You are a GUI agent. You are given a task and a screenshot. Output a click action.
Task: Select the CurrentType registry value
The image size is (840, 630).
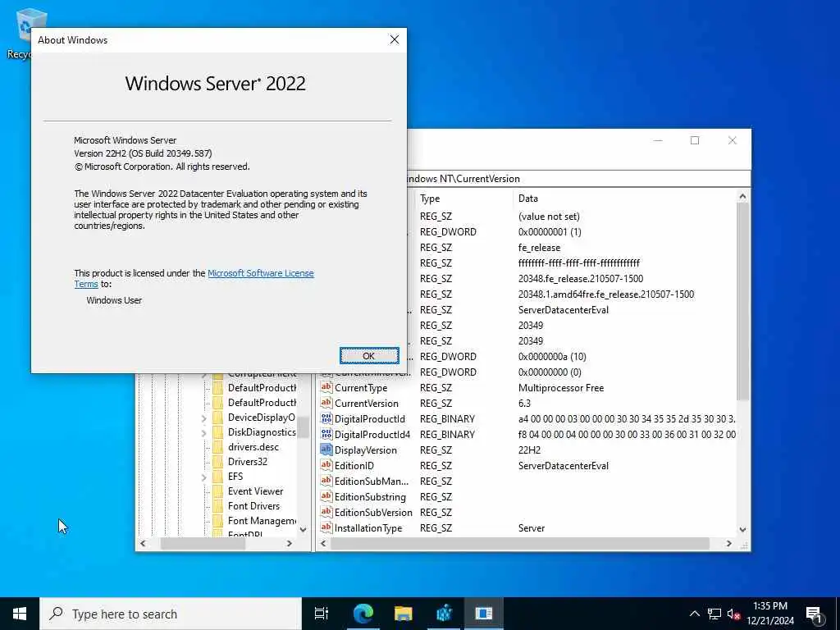point(361,388)
